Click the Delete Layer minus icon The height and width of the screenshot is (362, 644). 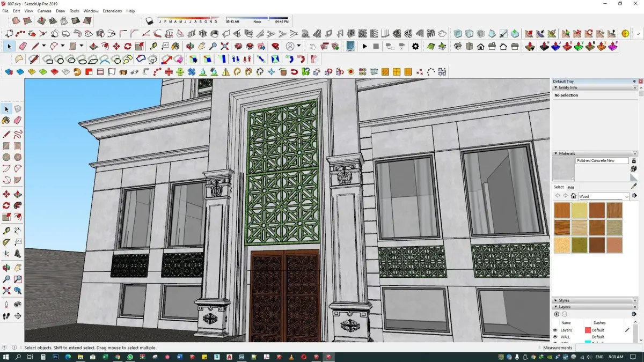[565, 314]
